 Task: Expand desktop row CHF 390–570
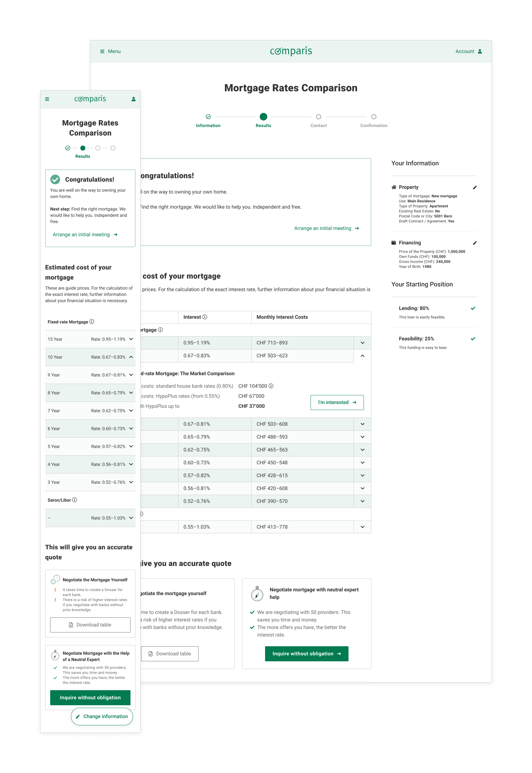[x=363, y=501]
